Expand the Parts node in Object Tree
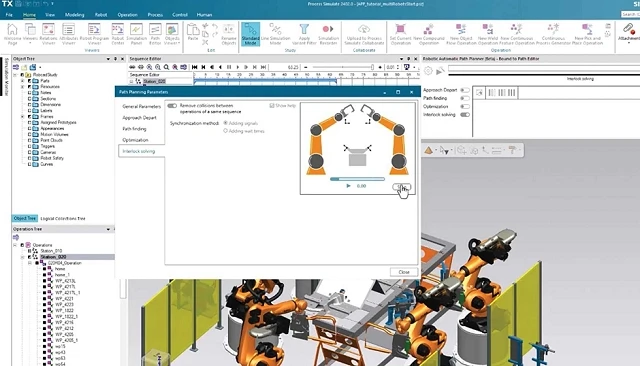The image size is (640, 366). click(22, 81)
